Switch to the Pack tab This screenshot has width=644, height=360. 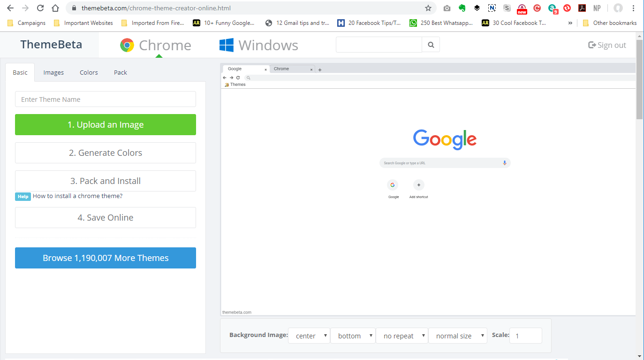point(121,72)
